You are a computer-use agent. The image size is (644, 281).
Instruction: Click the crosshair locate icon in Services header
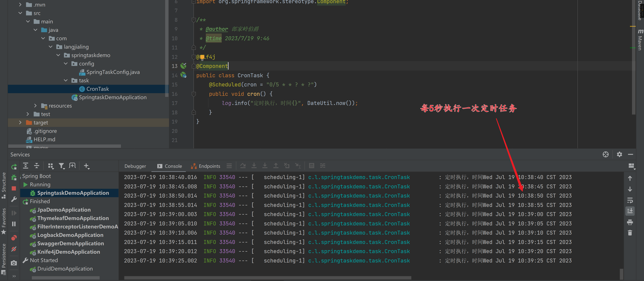click(x=605, y=154)
